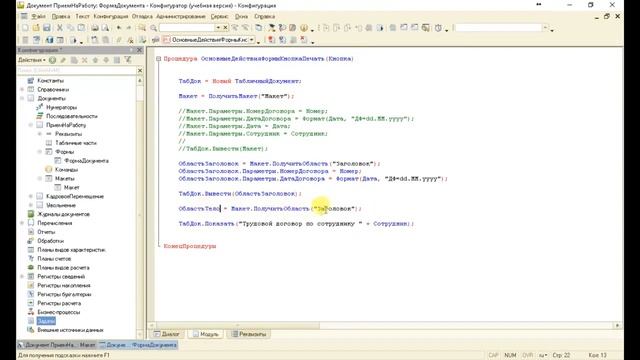The width and height of the screenshot is (640, 360).
Task: Click the filter funnel icon in Configuration panel
Action: (x=128, y=60)
